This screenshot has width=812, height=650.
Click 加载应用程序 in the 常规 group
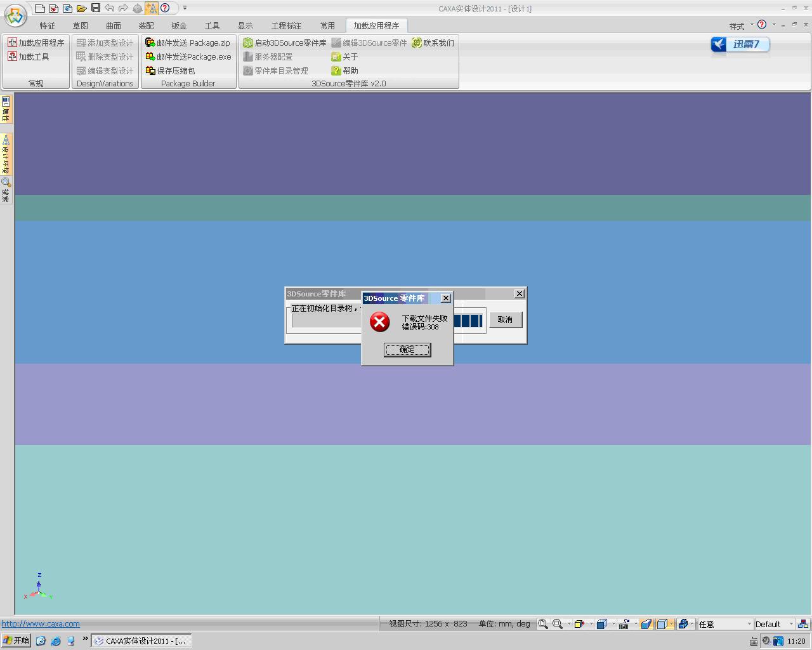pos(36,43)
